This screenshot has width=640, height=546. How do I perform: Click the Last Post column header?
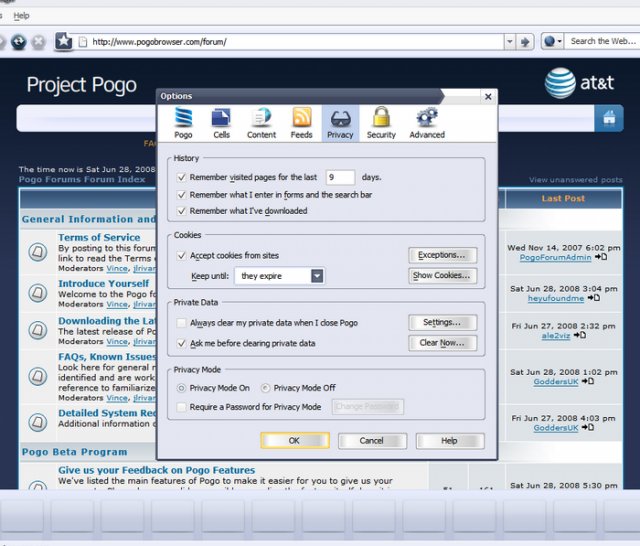563,199
